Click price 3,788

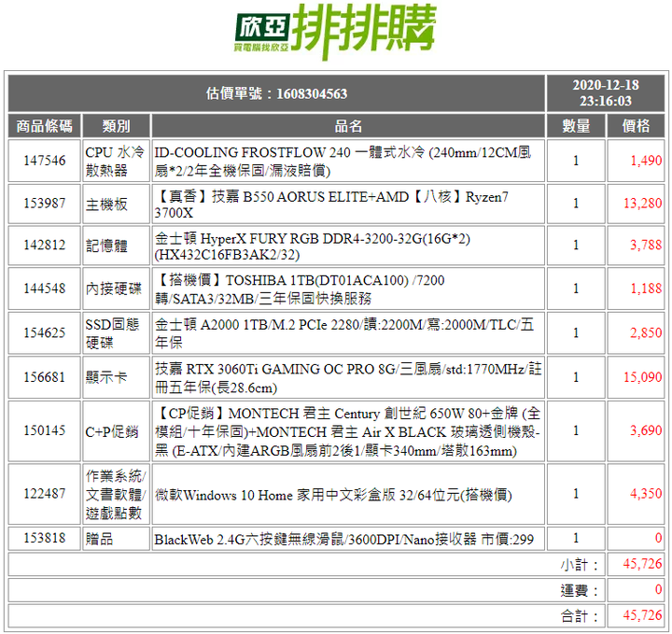click(x=646, y=246)
